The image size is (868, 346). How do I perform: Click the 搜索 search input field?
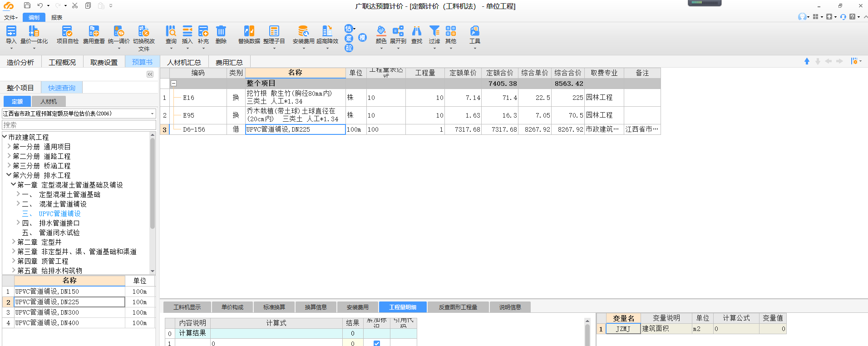pyautogui.click(x=79, y=125)
